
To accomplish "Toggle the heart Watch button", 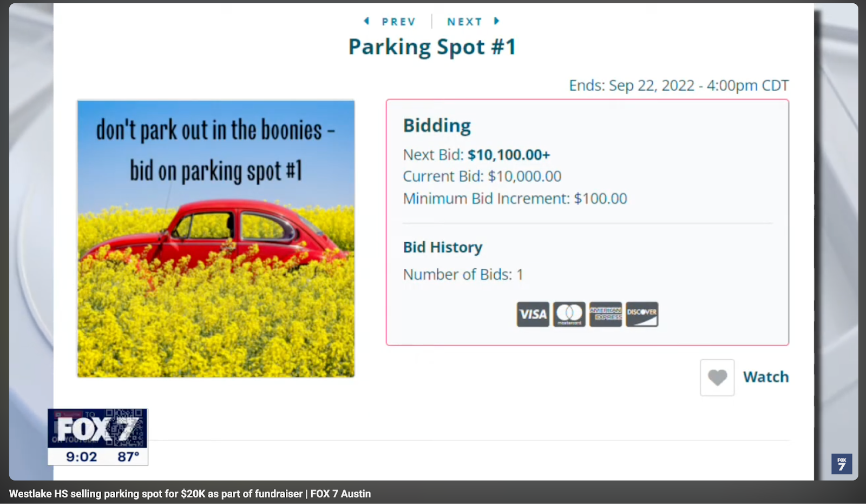I will pyautogui.click(x=717, y=377).
